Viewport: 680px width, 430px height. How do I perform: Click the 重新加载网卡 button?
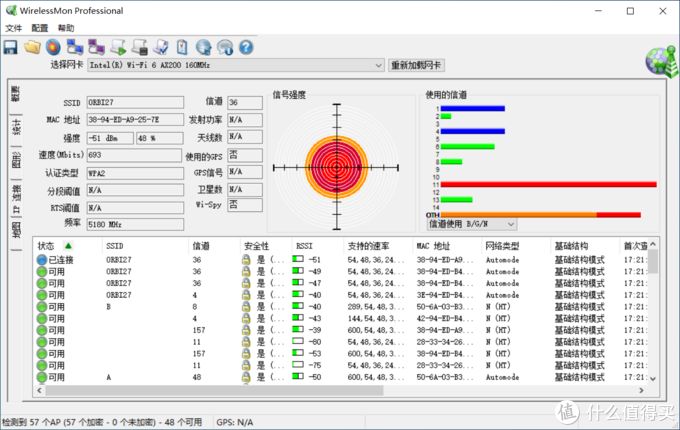(416, 65)
